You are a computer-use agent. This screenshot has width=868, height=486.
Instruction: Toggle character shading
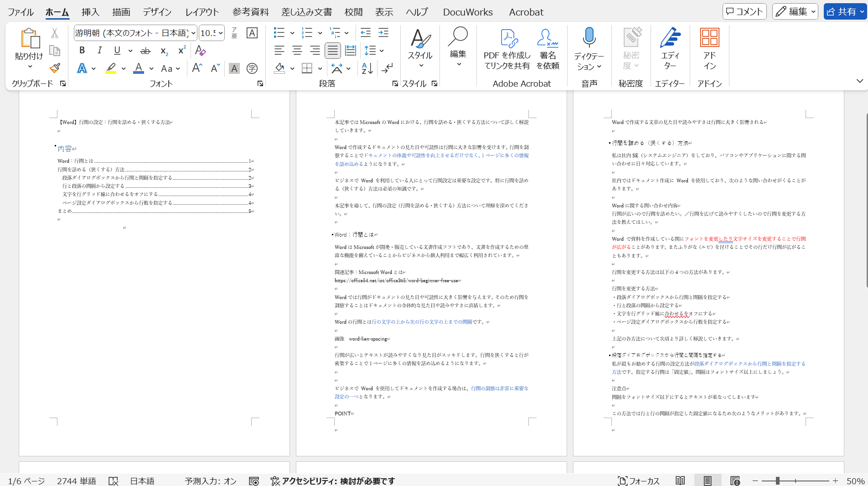[x=234, y=68]
